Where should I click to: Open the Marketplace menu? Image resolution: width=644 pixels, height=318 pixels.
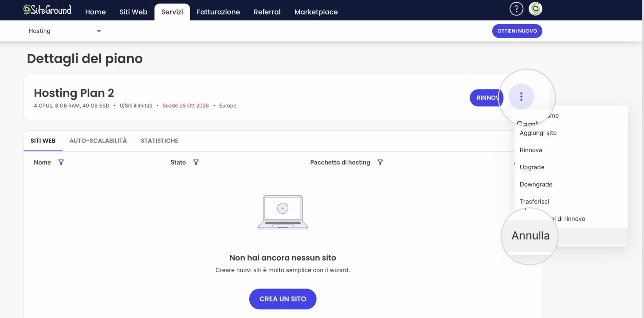tap(316, 12)
